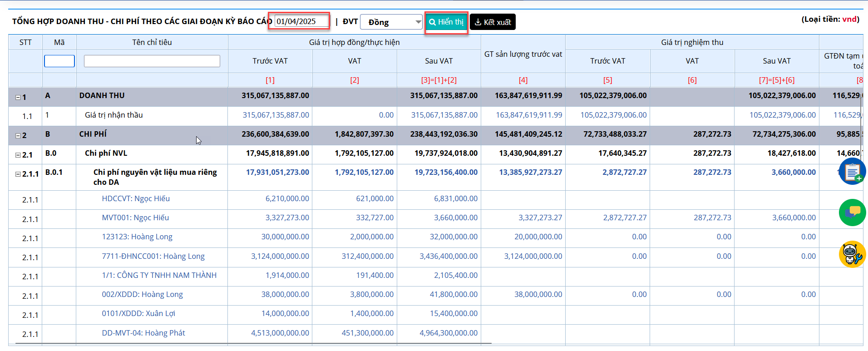868x351 pixels.
Task: Click formula label [3]=[1]+[2]
Action: tap(439, 80)
